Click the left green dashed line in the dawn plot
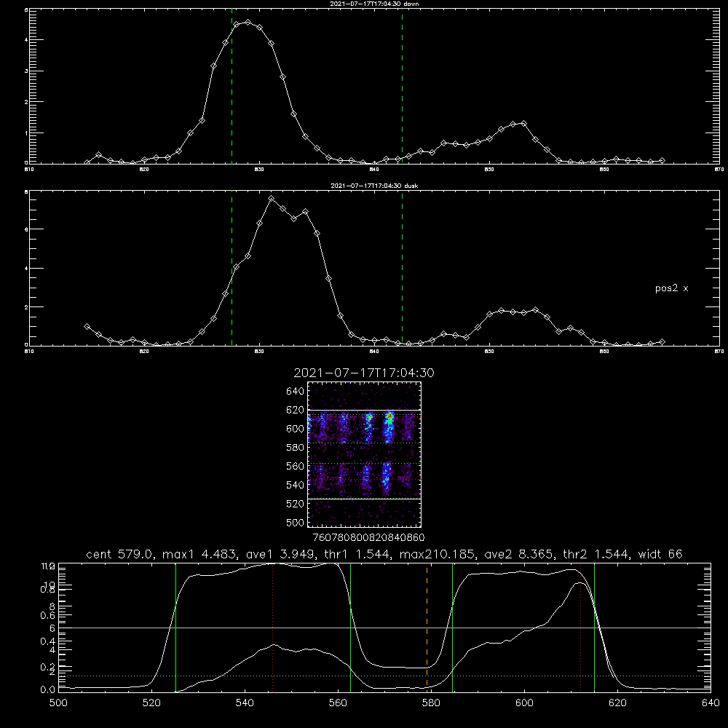The width and height of the screenshot is (728, 728). pos(232,86)
